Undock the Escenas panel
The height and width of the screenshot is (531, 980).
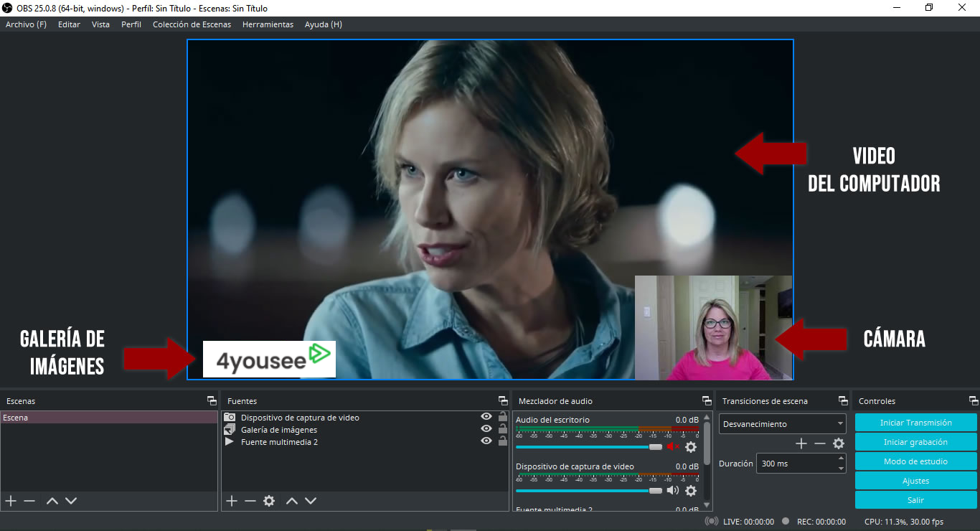212,401
